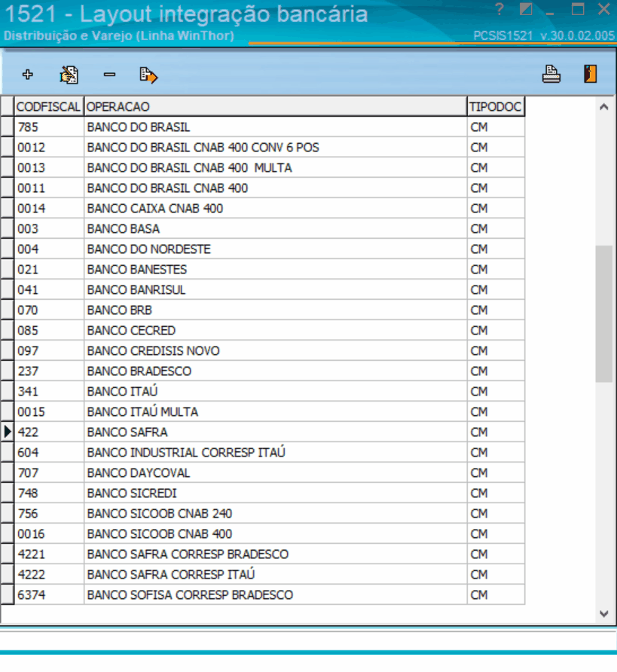The width and height of the screenshot is (617, 672).
Task: Click the window theme toggle icon in title bar
Action: point(526,10)
